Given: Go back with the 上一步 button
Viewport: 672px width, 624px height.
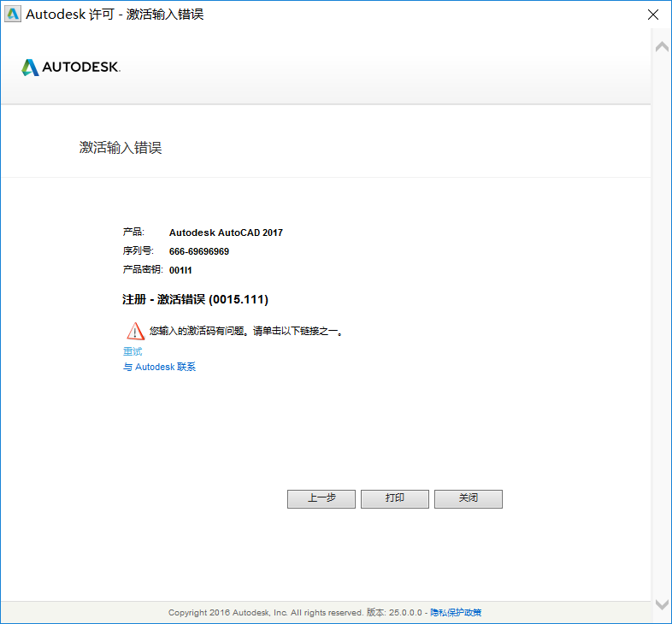Looking at the screenshot, I should (x=321, y=499).
